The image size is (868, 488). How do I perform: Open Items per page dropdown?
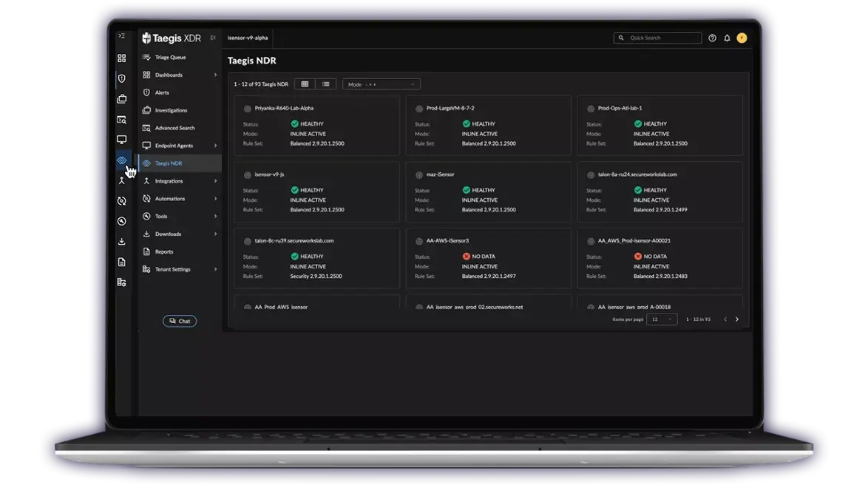(x=662, y=319)
